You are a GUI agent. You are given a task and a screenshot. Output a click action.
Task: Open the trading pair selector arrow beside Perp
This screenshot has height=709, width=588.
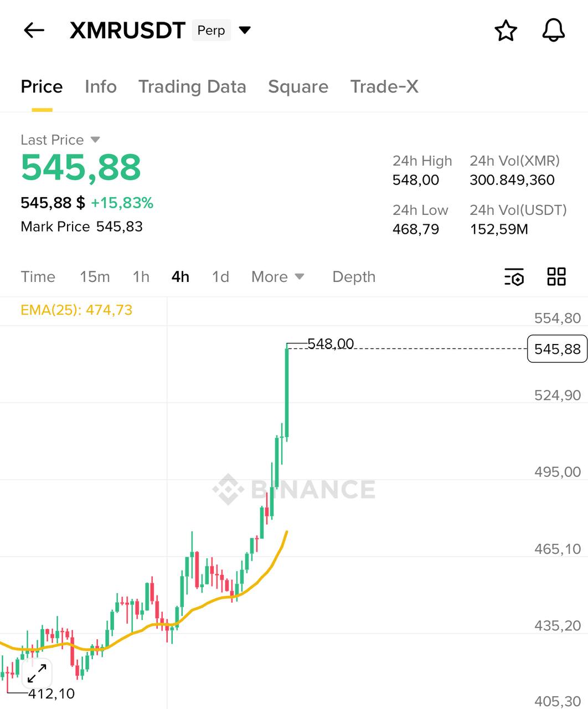coord(244,30)
